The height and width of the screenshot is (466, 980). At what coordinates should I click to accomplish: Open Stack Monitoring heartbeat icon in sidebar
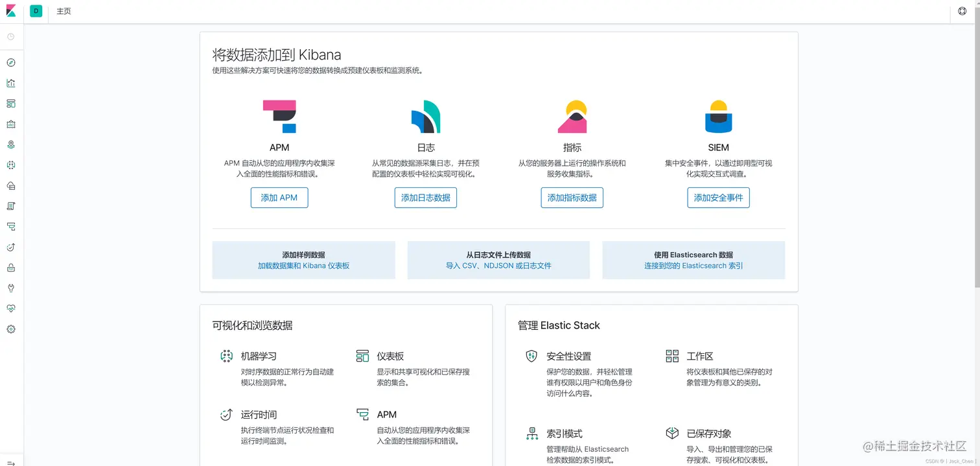point(11,309)
